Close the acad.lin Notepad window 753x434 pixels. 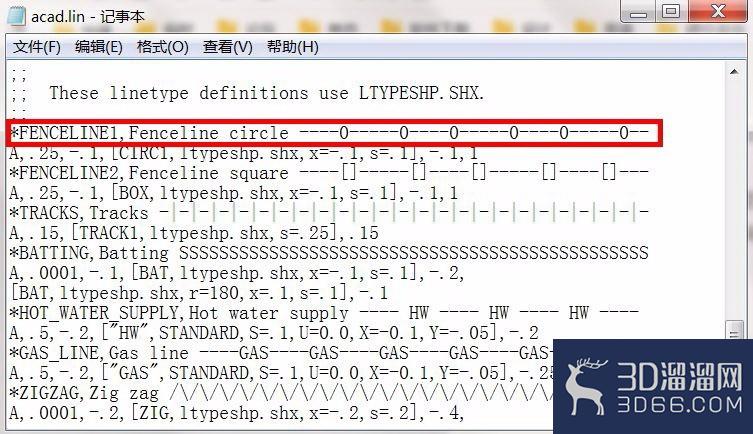tap(718, 12)
